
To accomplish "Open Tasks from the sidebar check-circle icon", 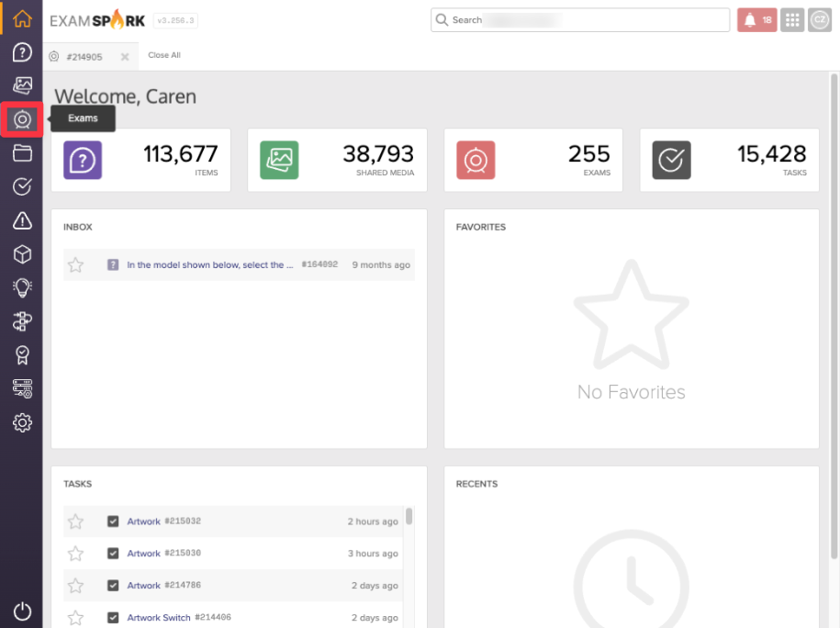I will coord(22,186).
